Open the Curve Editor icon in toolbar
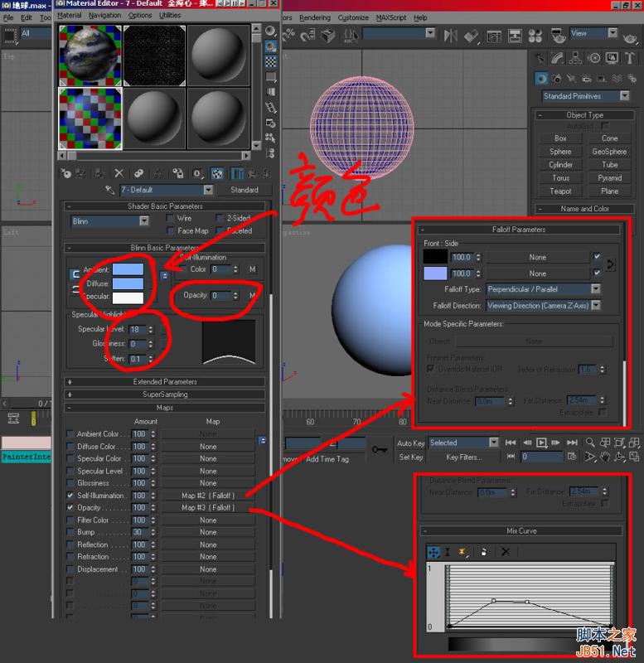Screen dimensions: 644x663 [494, 36]
